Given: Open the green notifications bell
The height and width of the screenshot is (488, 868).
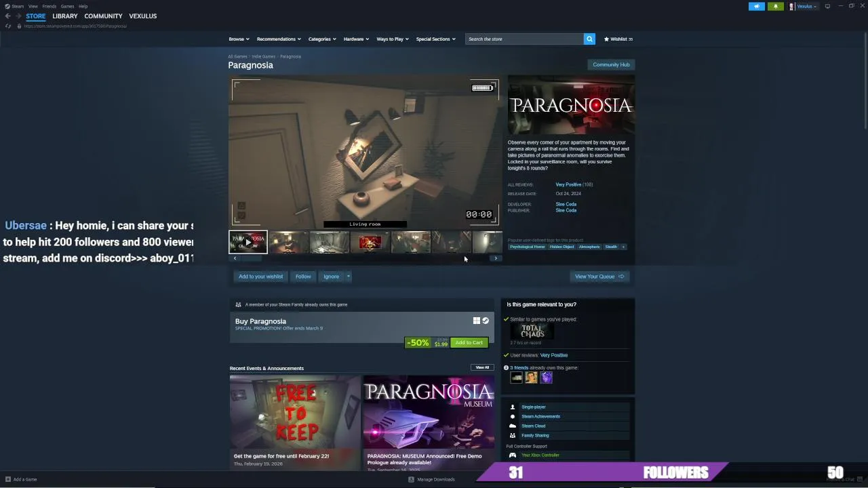Looking at the screenshot, I should click(775, 6).
